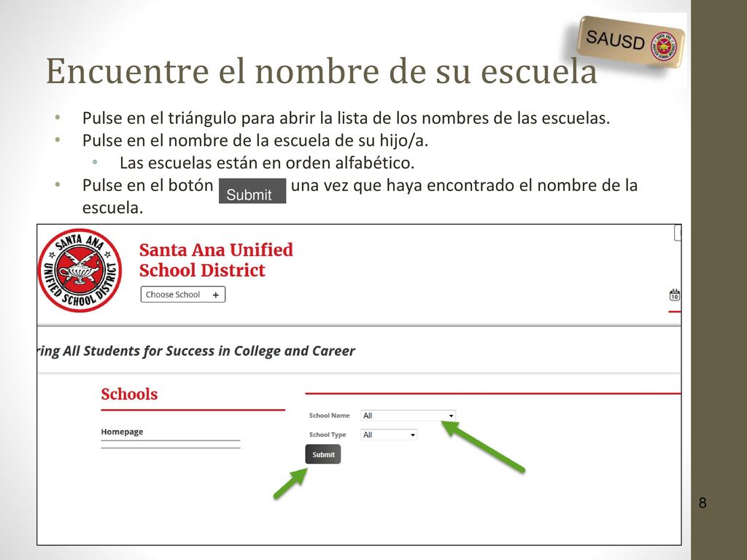The width and height of the screenshot is (747, 560).
Task: Click the plus sign in Choose School
Action: click(x=216, y=295)
